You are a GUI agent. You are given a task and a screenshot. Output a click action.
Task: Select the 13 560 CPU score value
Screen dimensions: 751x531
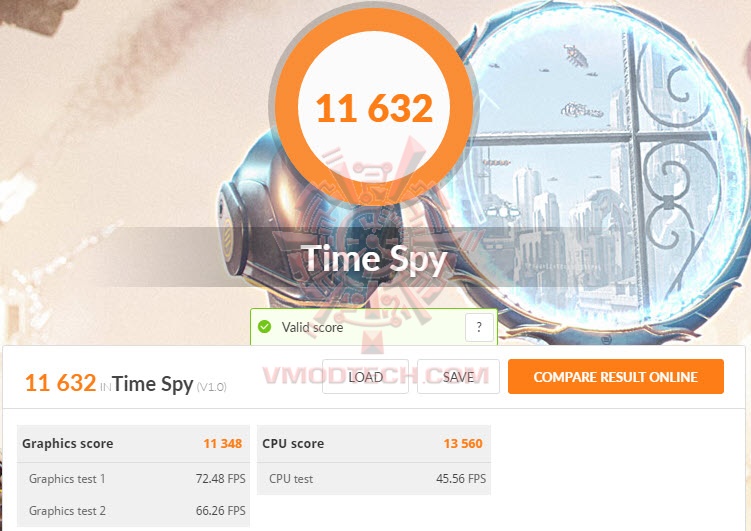pos(464,443)
